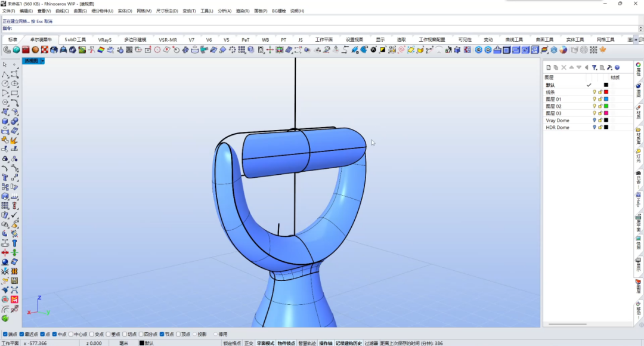Image resolution: width=644 pixels, height=346 pixels.
Task: Click the red toolbox icon in toolbar
Action: tap(26, 50)
